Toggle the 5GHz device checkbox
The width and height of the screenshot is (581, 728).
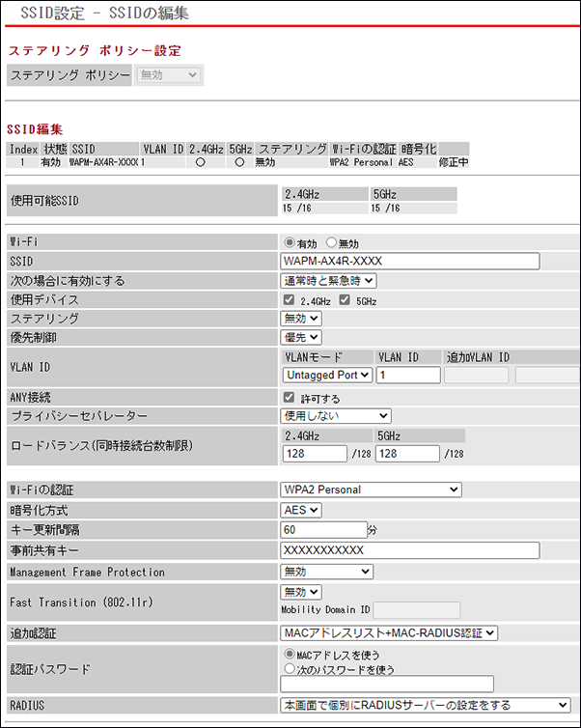(x=345, y=300)
